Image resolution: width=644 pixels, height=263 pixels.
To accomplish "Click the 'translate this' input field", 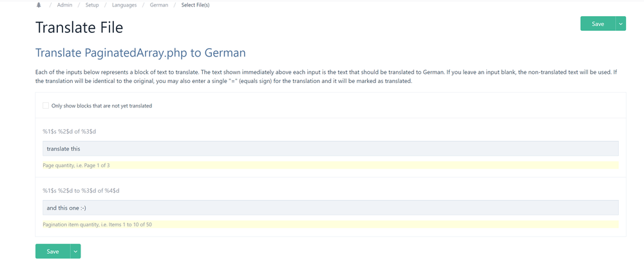I will (x=330, y=149).
